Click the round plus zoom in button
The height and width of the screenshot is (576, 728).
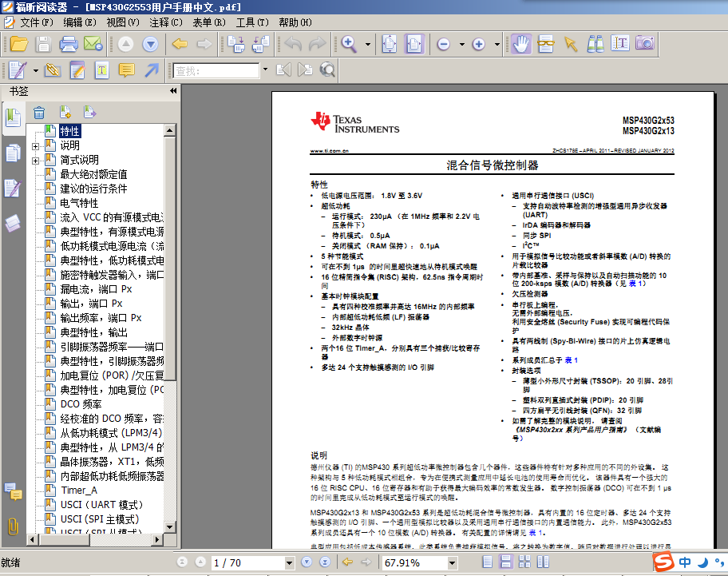pos(479,44)
